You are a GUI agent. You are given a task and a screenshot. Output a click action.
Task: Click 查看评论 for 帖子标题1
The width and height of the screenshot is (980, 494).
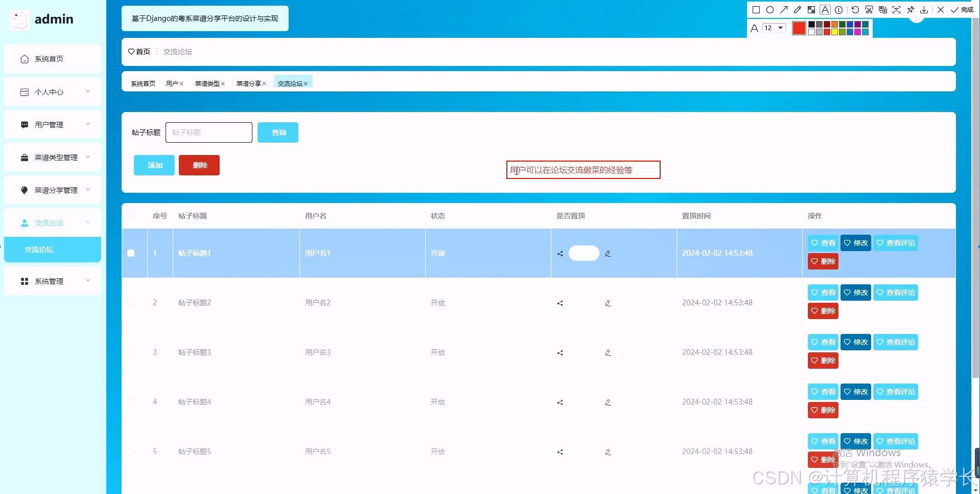(x=896, y=243)
